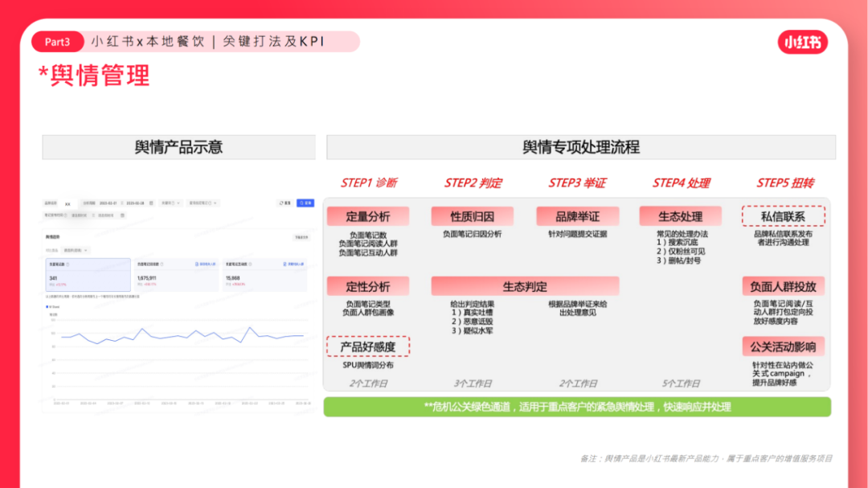The height and width of the screenshot is (488, 868).
Task: Open the first keyword dropdown in filter bar
Action: tap(171, 203)
